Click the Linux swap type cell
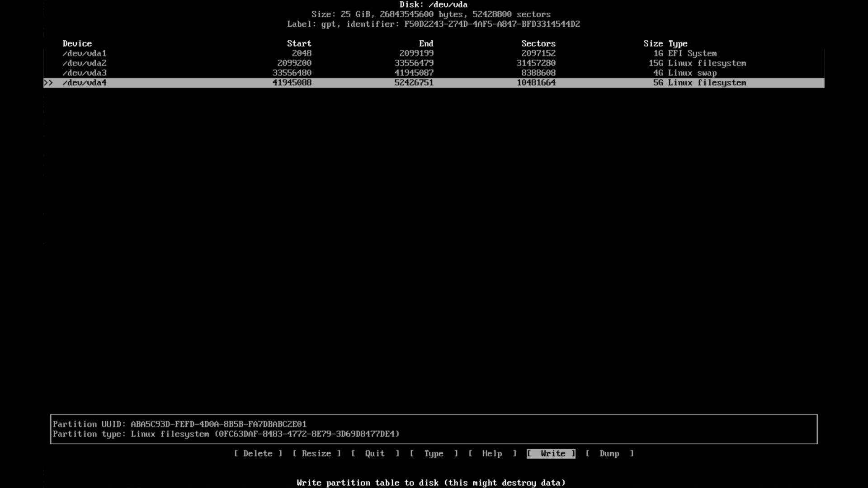This screenshot has width=868, height=488. click(693, 73)
